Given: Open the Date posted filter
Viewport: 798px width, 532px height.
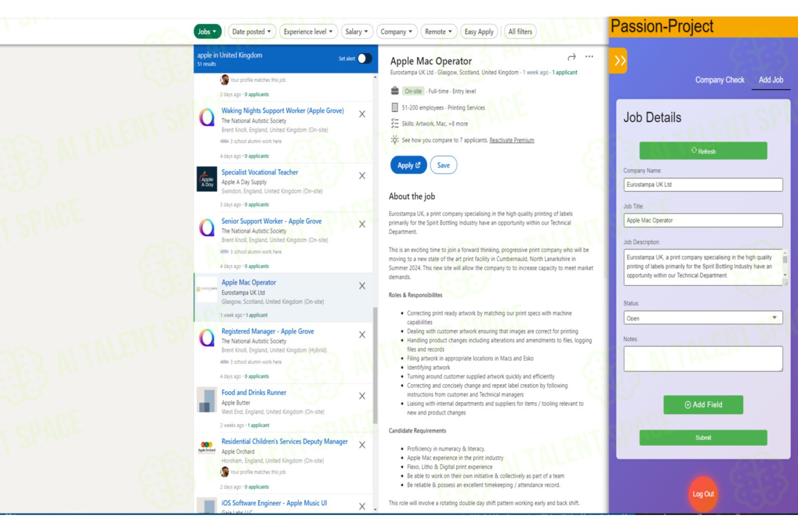Looking at the screenshot, I should pyautogui.click(x=252, y=32).
